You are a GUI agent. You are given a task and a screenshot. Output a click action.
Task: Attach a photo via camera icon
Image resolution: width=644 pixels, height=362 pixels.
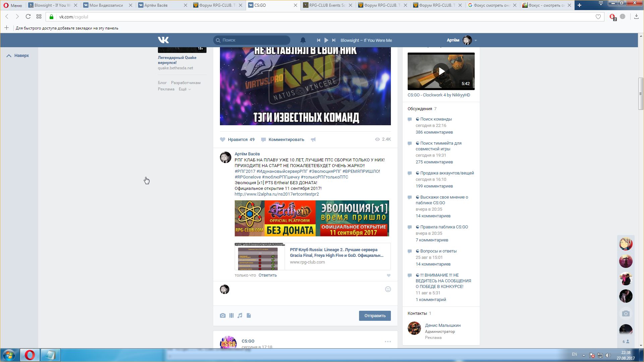[x=223, y=315]
